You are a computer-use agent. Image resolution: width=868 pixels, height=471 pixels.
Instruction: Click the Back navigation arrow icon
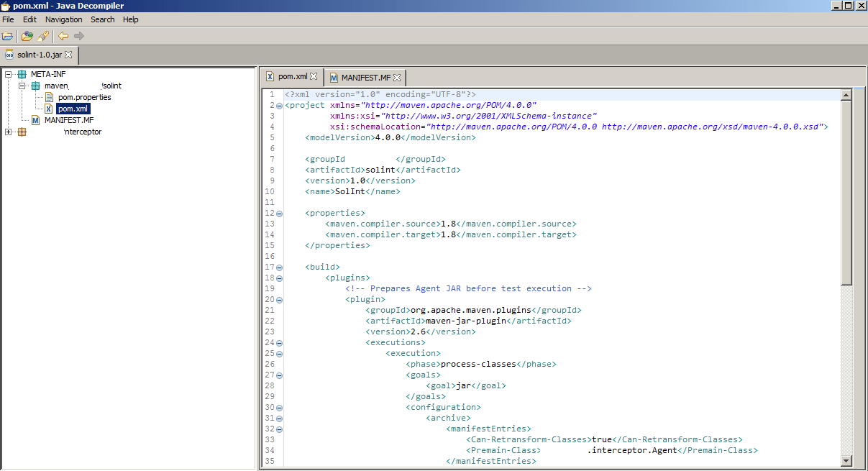coord(63,35)
